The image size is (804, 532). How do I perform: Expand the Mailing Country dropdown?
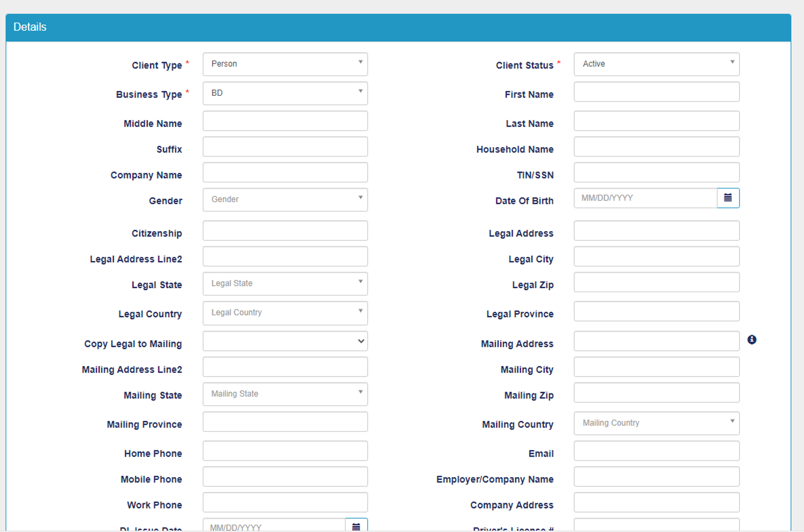tap(656, 423)
